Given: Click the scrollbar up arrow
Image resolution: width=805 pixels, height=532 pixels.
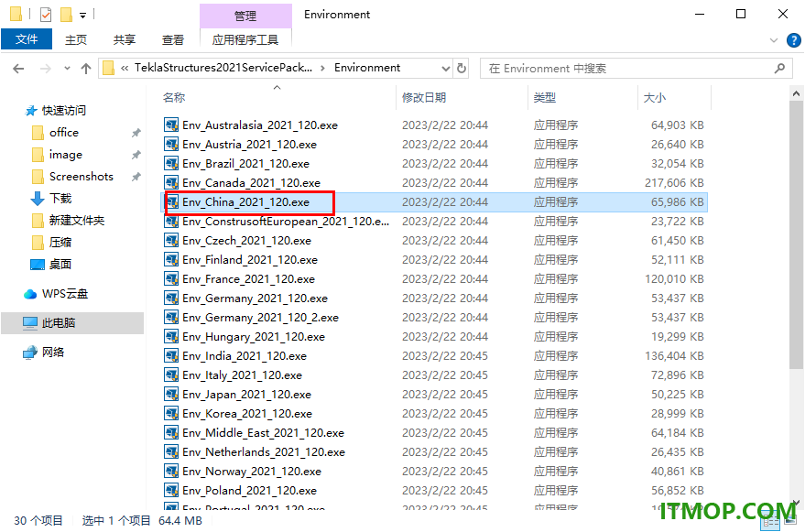Looking at the screenshot, I should [x=796, y=93].
